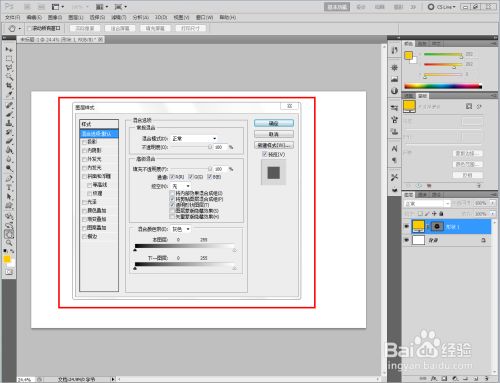Open the 混合模式 blend mode dropdown
Screen dimensions: 500x383
coord(194,138)
